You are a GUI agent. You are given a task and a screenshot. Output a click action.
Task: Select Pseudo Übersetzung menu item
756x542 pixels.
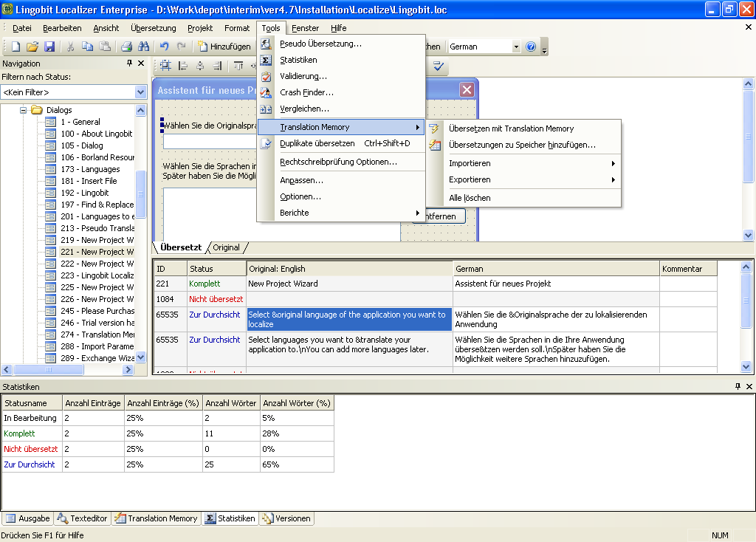(x=341, y=44)
